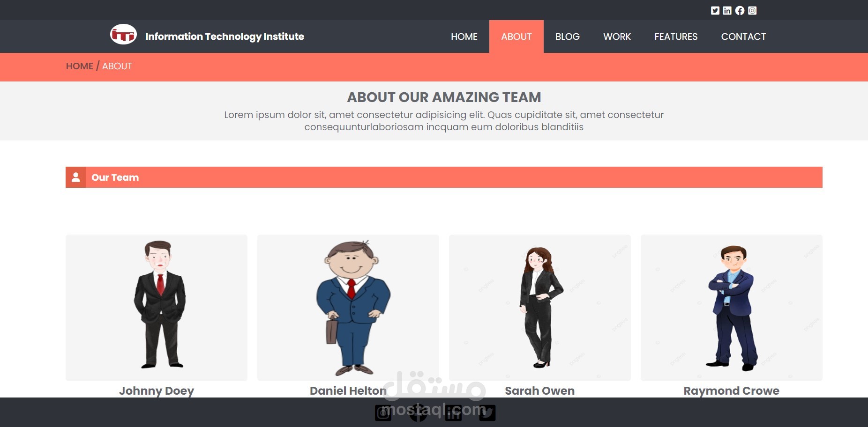Open the BLOG menu item
Image resolution: width=868 pixels, height=427 pixels.
(567, 37)
